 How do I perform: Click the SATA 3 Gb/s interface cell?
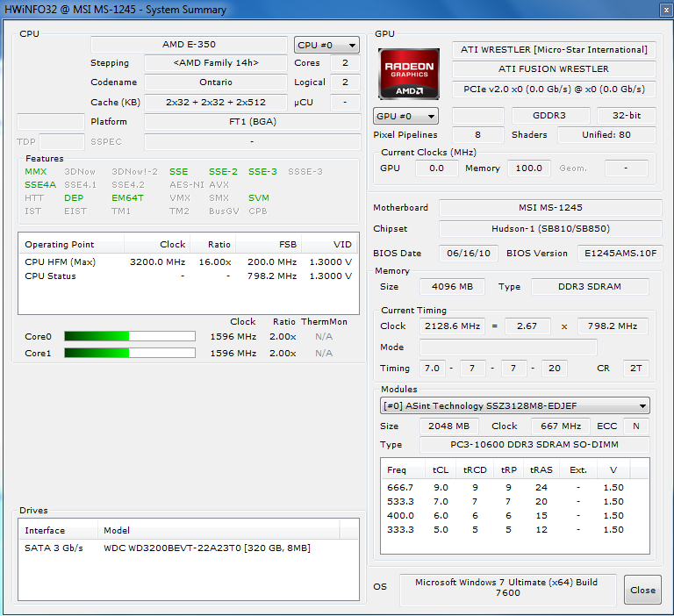click(54, 548)
